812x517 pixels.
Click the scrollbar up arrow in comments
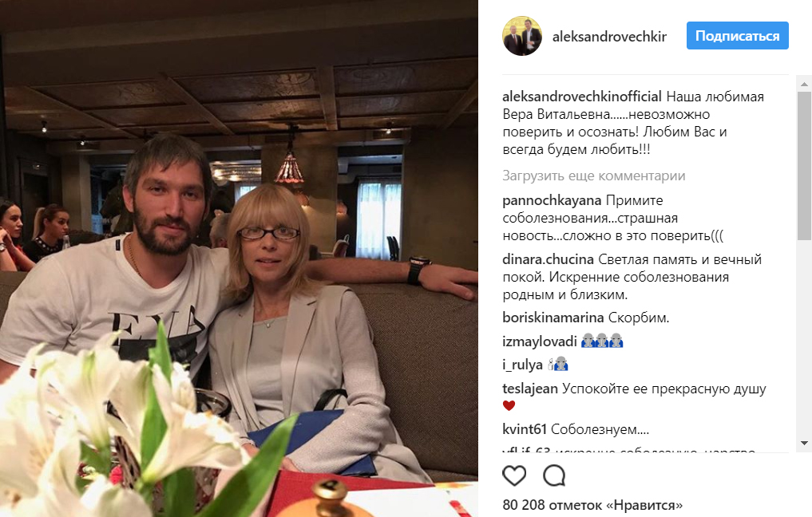(x=804, y=83)
